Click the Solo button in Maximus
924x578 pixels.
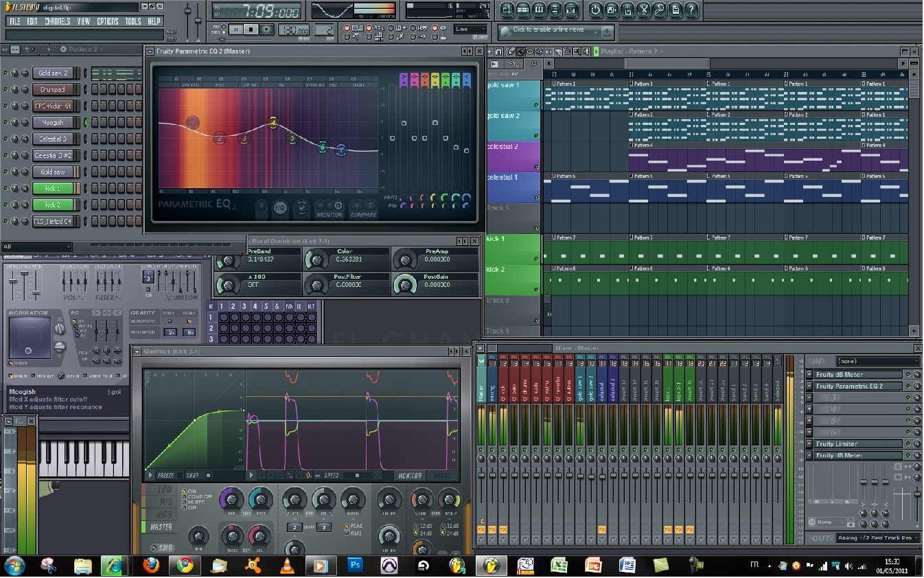click(161, 548)
